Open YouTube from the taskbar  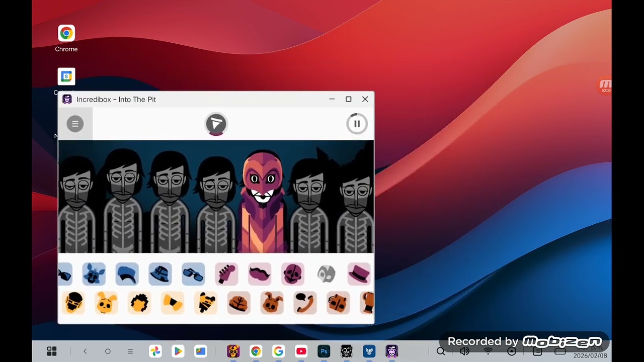coord(301,351)
